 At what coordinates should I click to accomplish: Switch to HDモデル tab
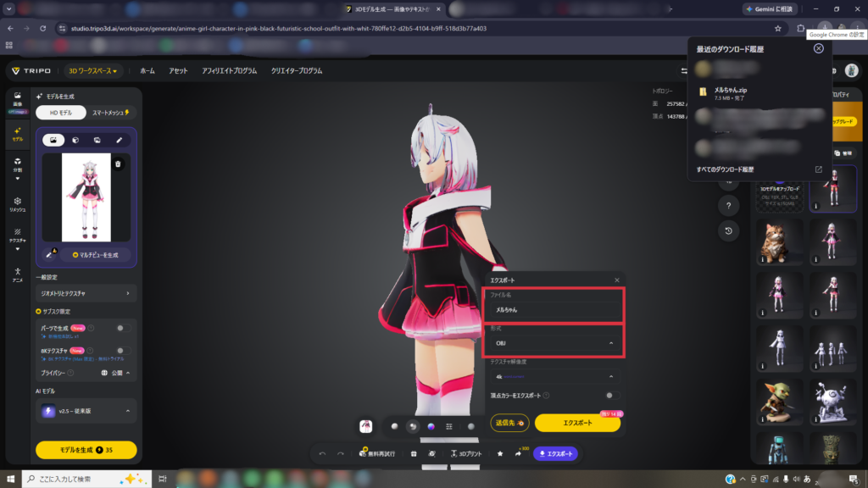(x=61, y=113)
